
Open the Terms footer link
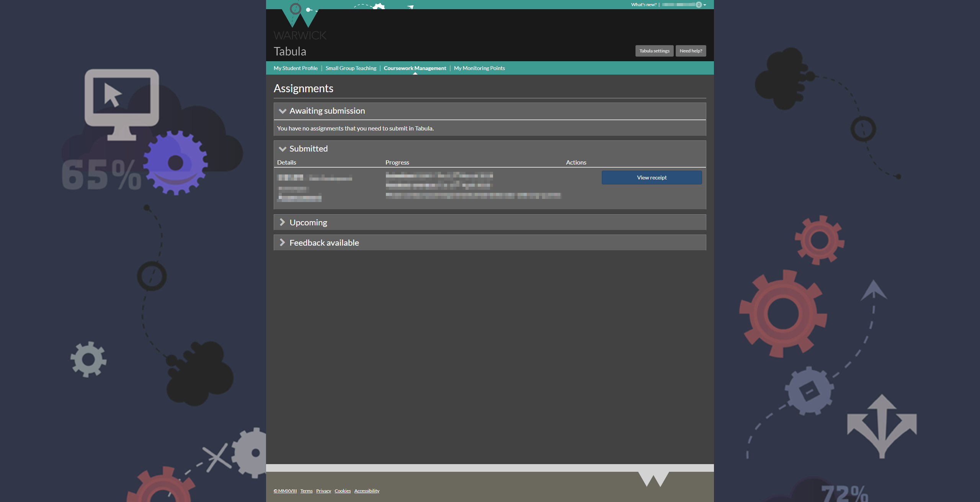pos(306,491)
